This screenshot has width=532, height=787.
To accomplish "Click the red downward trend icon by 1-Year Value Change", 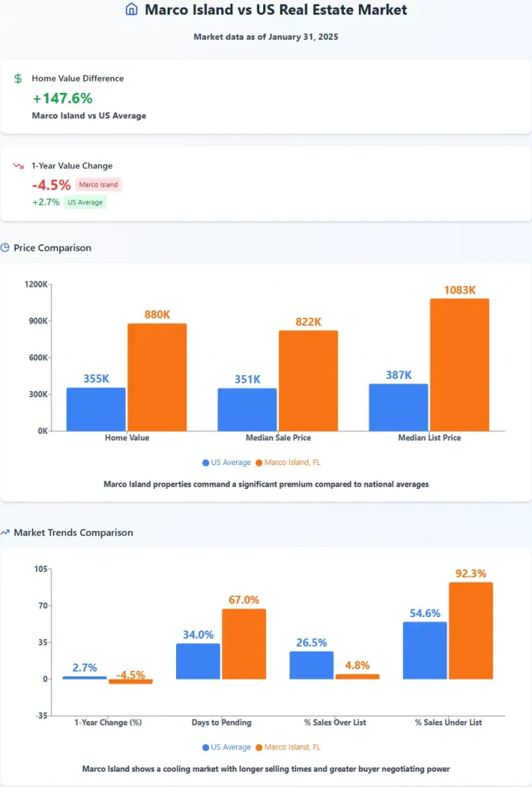I will (x=18, y=166).
